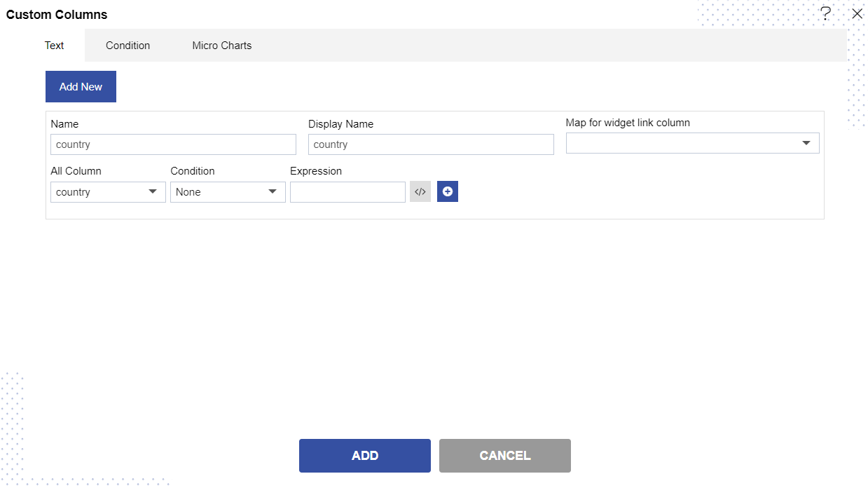Click the All Column label

click(76, 171)
